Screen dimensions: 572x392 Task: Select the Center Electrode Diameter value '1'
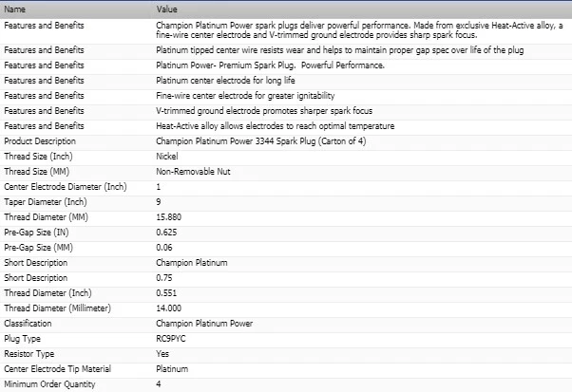coord(159,187)
